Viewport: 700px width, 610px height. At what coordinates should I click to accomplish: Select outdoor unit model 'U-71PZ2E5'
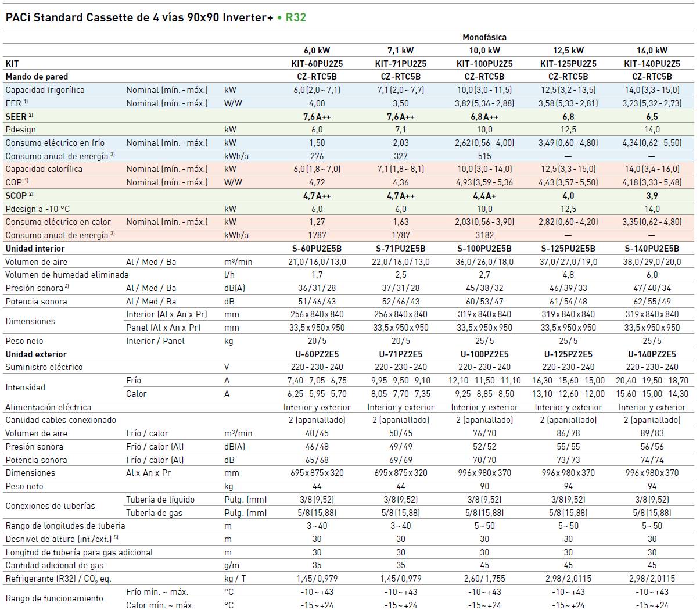pyautogui.click(x=401, y=354)
